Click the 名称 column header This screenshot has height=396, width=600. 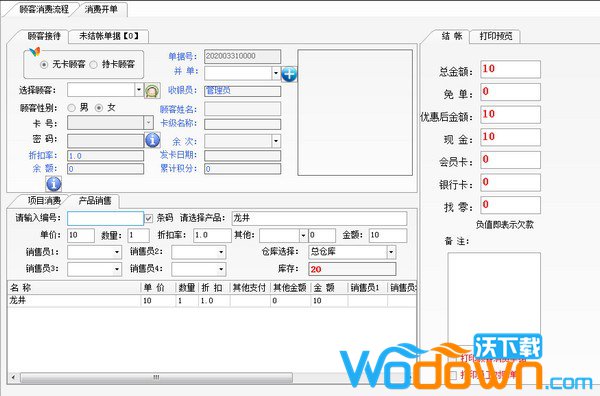tap(74, 288)
